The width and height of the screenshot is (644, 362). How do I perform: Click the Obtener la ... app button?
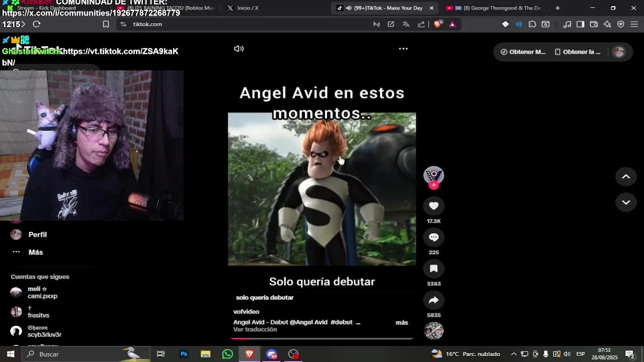[578, 52]
